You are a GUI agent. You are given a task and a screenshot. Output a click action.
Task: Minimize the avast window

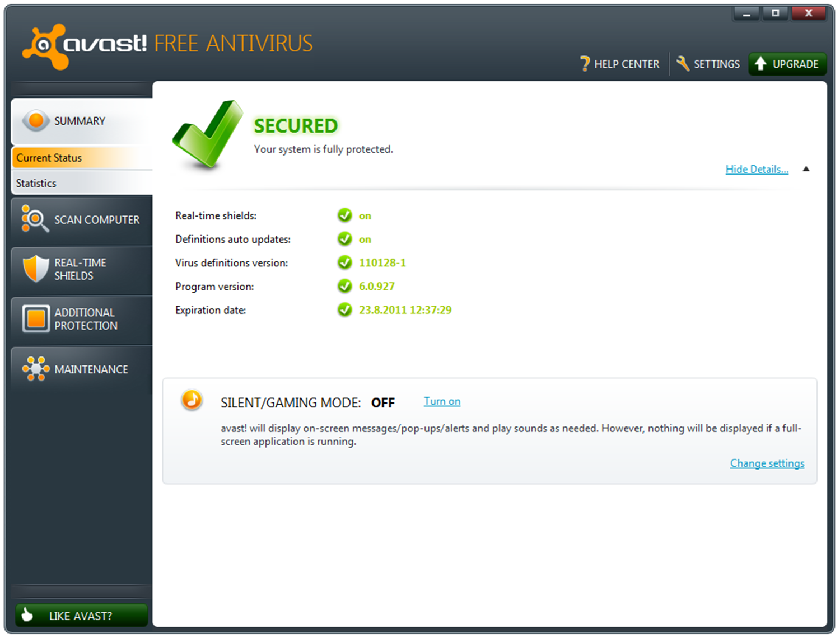(x=746, y=13)
